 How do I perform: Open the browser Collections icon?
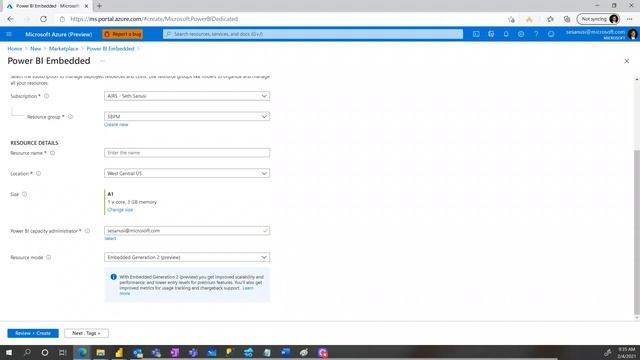click(x=567, y=19)
